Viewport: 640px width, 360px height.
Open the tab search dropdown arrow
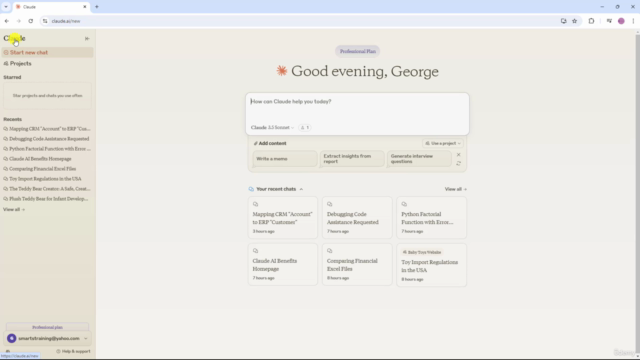point(6,7)
